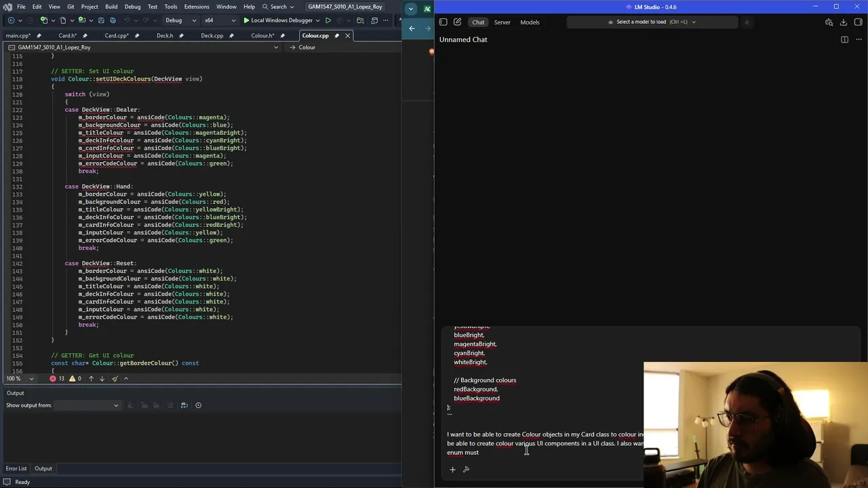Go to previous issue up arrow
The height and width of the screenshot is (488, 868).
(91, 378)
